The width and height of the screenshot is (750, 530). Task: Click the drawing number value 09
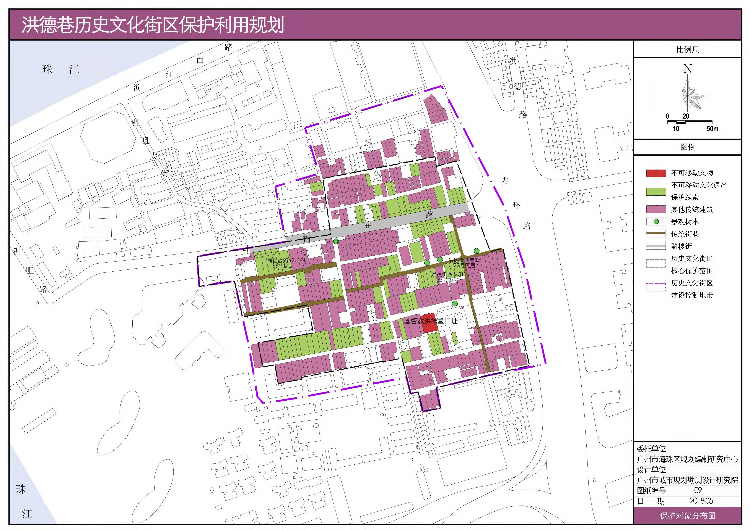coord(698,490)
